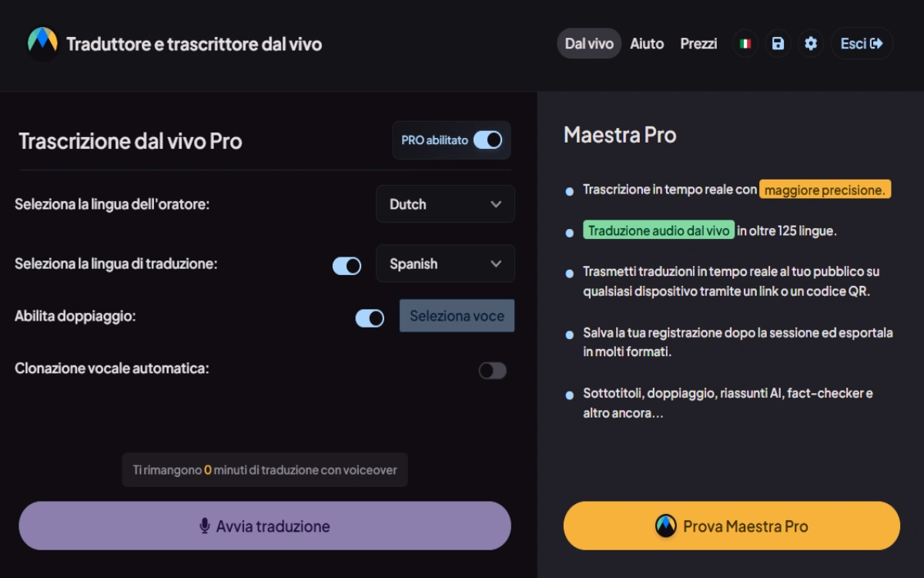Viewport: 924px width, 578px height.
Task: Toggle the PRO abilitato switch
Action: (487, 140)
